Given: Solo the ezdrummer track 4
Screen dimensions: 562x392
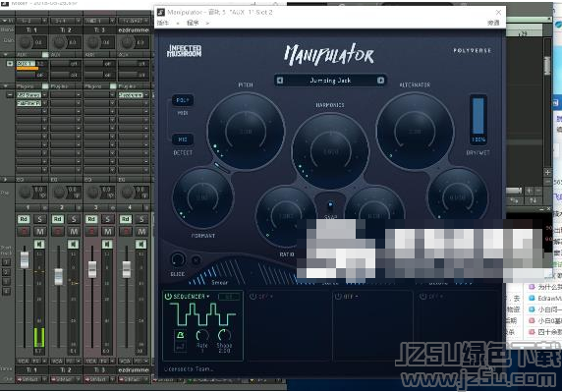Looking at the screenshot, I should tap(141, 219).
